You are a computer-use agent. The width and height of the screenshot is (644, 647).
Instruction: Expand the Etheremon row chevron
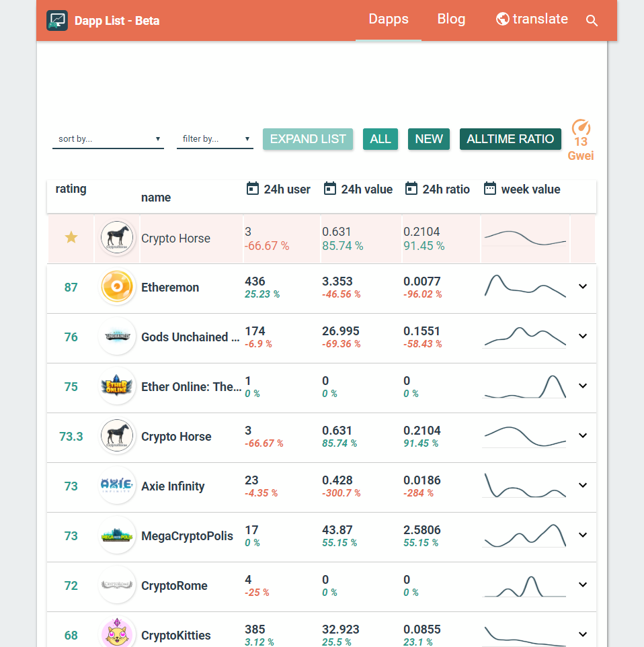583,286
